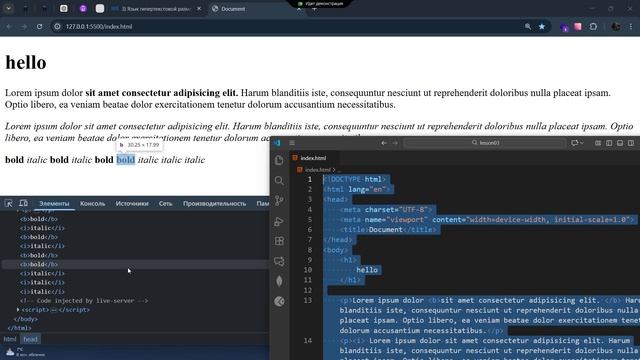Select the html breadcrumb in DevTools

tap(10, 339)
